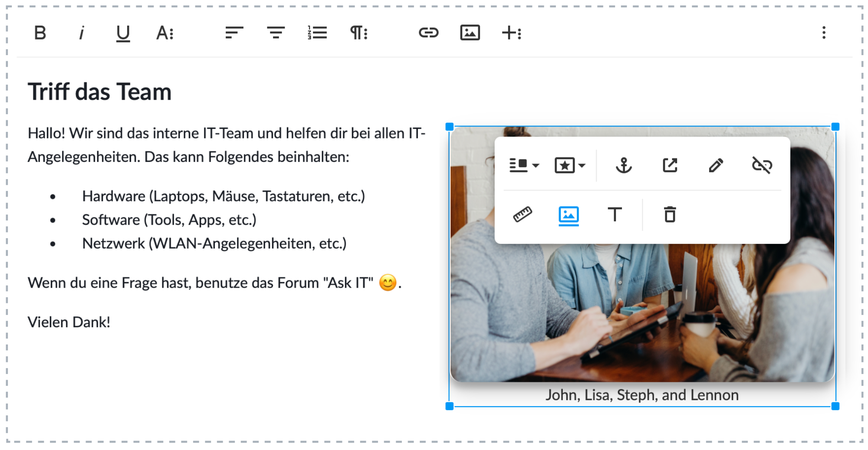Open the text style options menu

tap(165, 33)
